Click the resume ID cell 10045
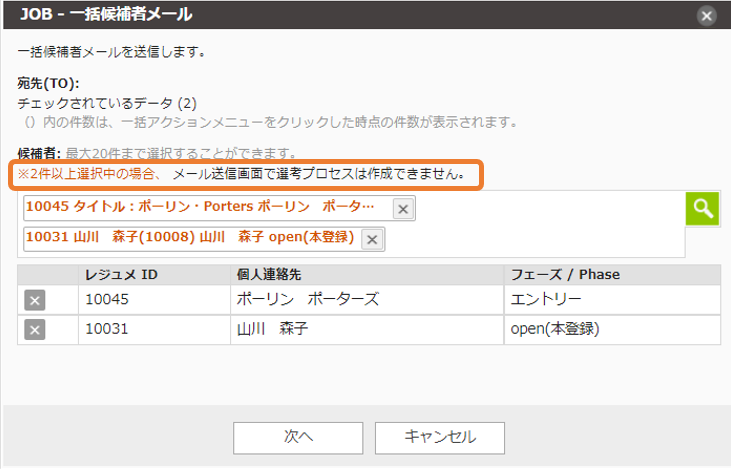The width and height of the screenshot is (731, 469). tap(154, 300)
